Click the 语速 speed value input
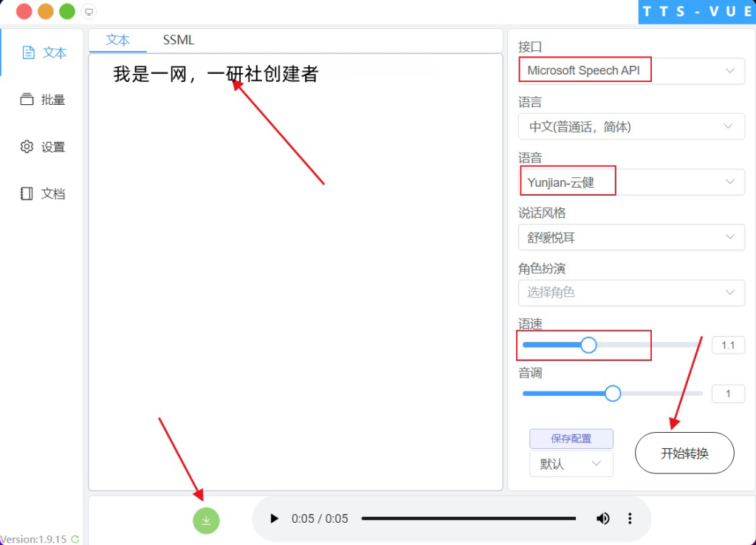The width and height of the screenshot is (756, 545). pyautogui.click(x=728, y=345)
